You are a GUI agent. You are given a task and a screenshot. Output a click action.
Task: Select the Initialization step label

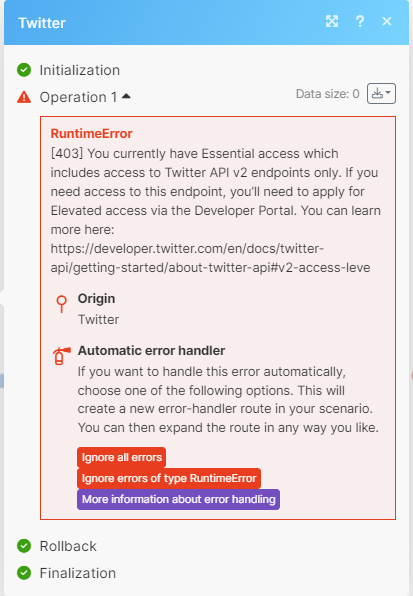(x=80, y=70)
